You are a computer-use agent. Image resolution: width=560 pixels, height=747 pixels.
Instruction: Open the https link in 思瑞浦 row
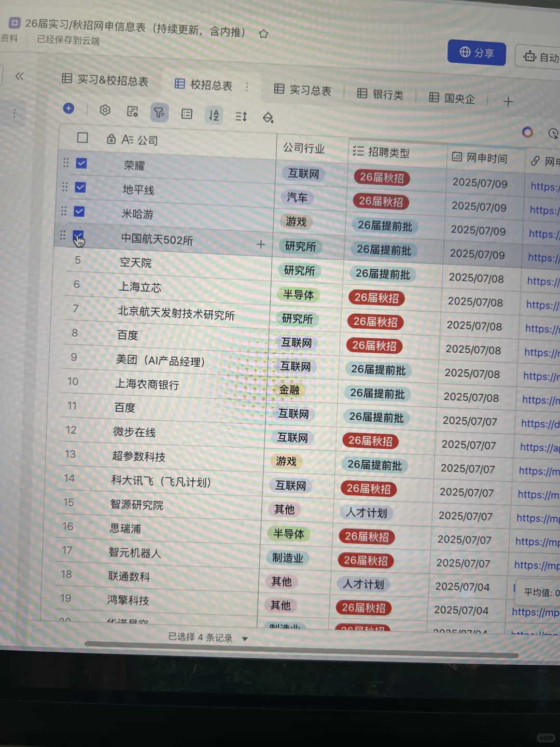[x=537, y=542]
